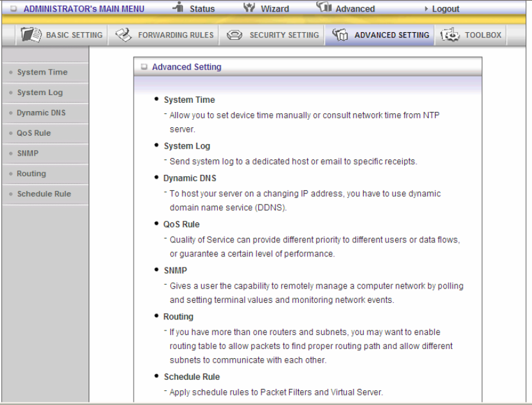Switch to the BASIC SETTING tab

pyautogui.click(x=62, y=35)
